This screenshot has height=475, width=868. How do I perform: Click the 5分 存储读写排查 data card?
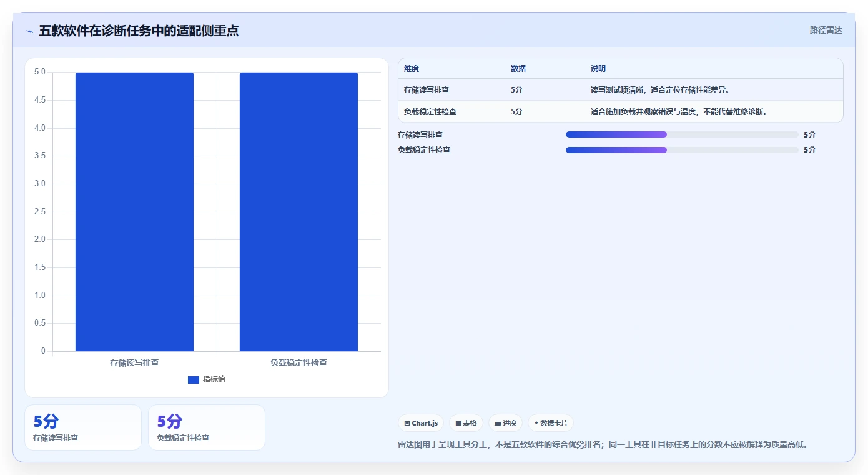tap(83, 427)
